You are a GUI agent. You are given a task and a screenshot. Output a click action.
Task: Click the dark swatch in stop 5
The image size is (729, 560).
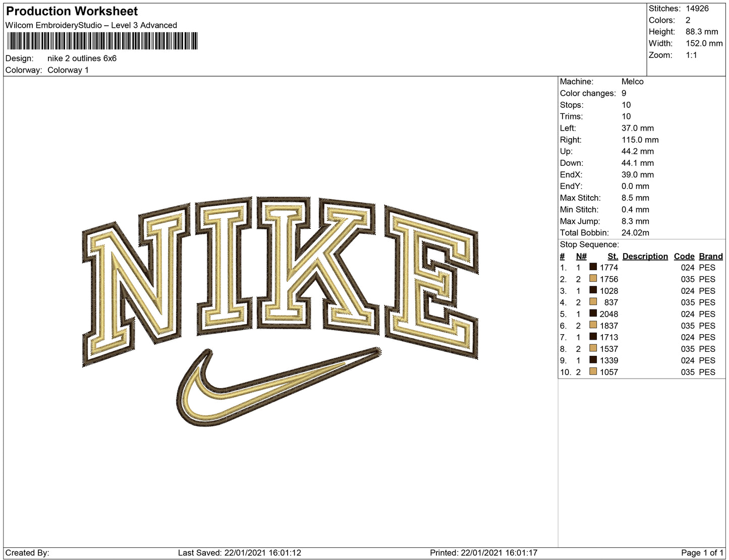click(x=593, y=313)
